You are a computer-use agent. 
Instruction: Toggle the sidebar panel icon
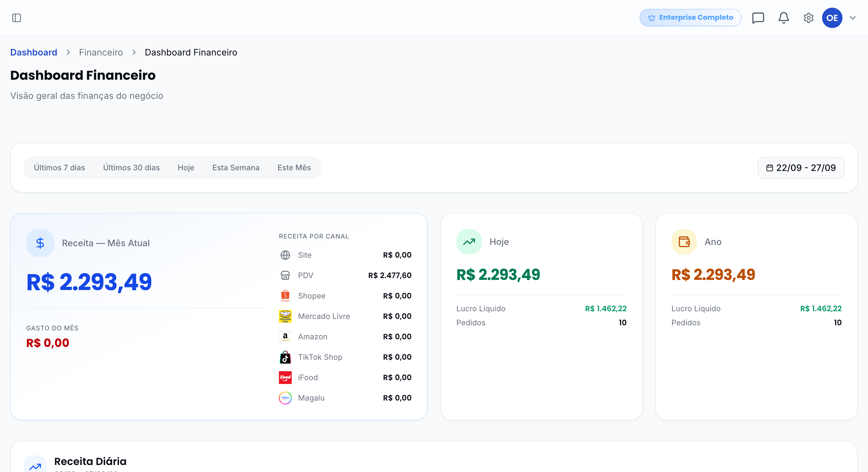click(x=17, y=18)
